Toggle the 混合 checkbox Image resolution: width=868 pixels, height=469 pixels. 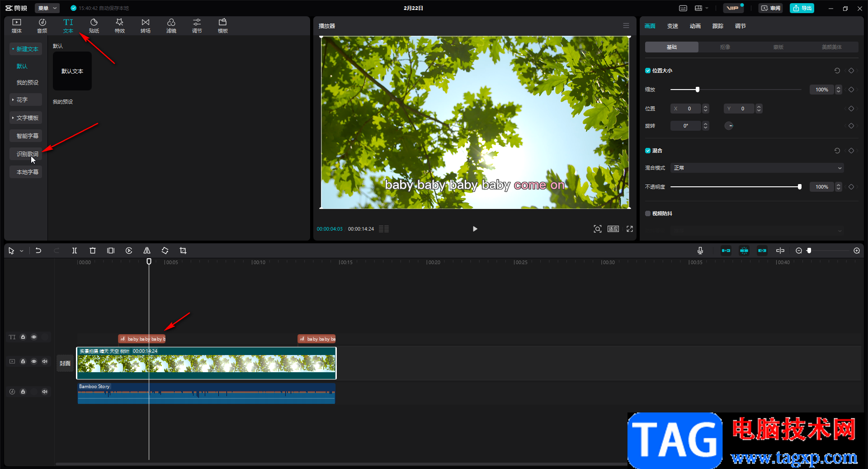click(x=648, y=151)
